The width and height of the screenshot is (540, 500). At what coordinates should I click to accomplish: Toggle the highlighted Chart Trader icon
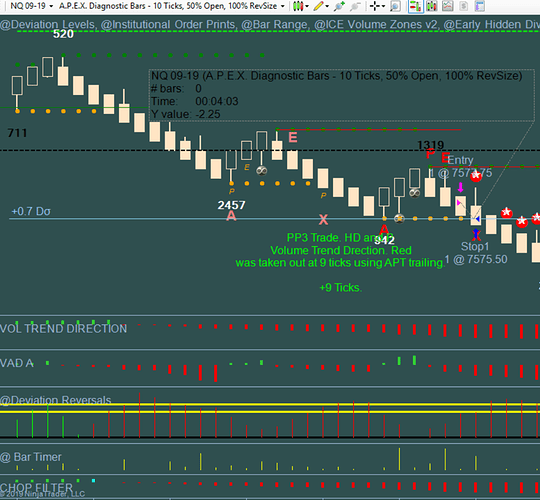(415, 6)
